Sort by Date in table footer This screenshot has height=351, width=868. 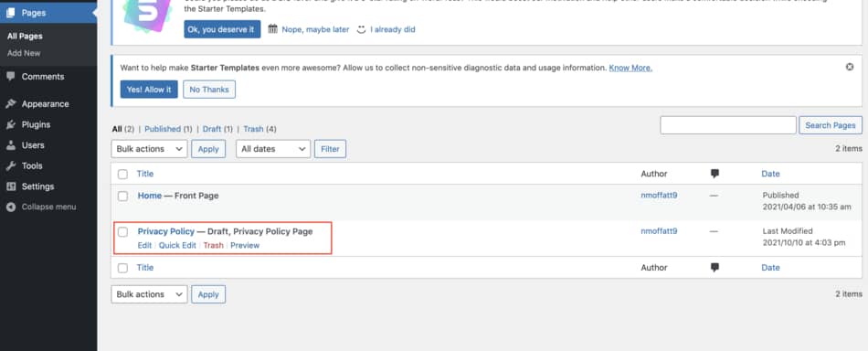[770, 268]
